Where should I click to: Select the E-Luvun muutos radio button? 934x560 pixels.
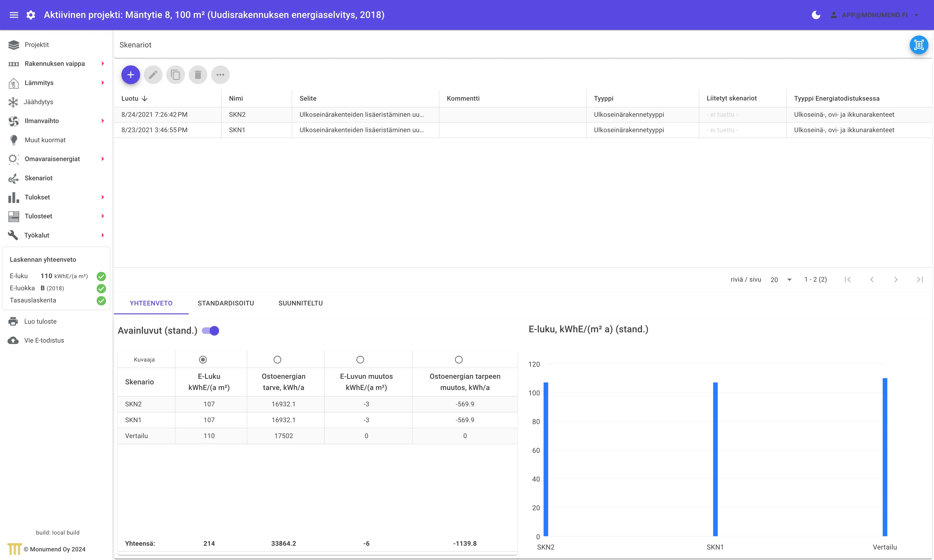(x=360, y=360)
